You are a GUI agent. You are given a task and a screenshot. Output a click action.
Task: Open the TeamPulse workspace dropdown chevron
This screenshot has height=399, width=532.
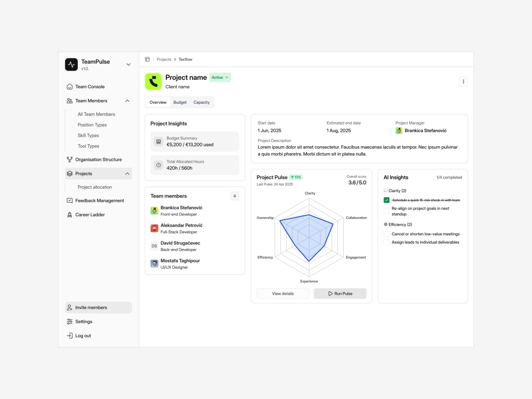coord(129,64)
